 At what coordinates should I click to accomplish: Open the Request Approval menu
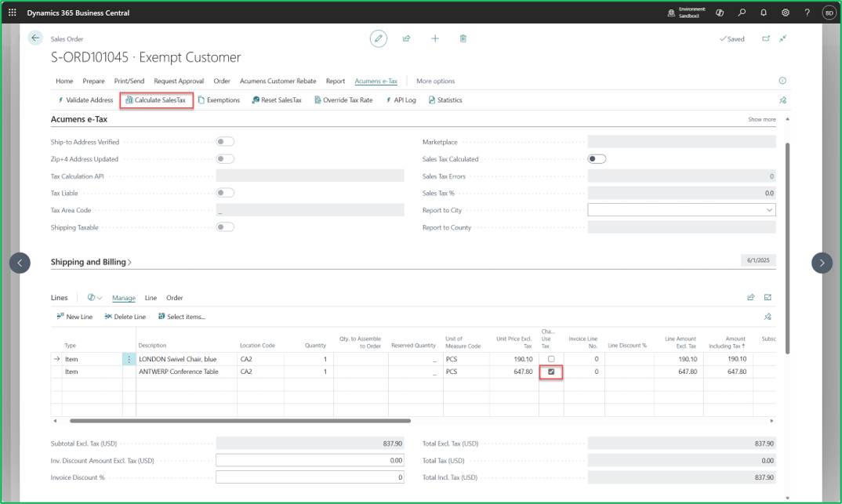[179, 81]
